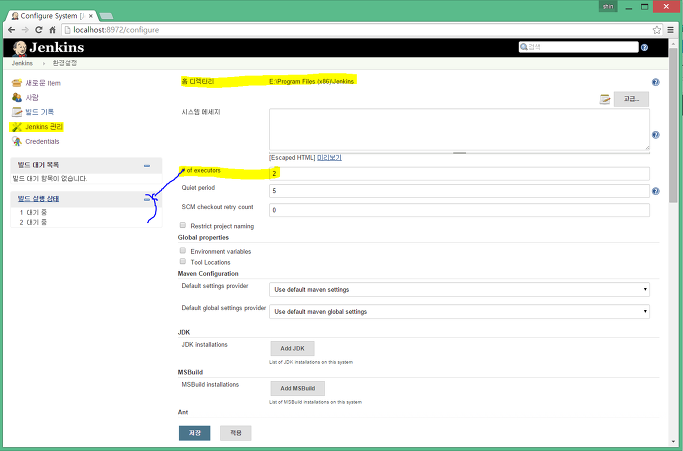The height and width of the screenshot is (451, 683).
Task: Select the Configure System tab
Action: [51, 16]
